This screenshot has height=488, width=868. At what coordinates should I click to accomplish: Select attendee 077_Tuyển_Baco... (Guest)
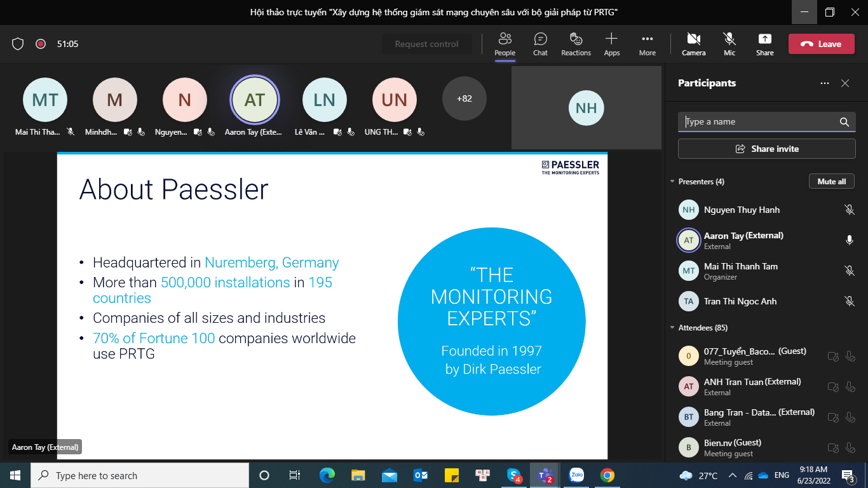coord(767,356)
